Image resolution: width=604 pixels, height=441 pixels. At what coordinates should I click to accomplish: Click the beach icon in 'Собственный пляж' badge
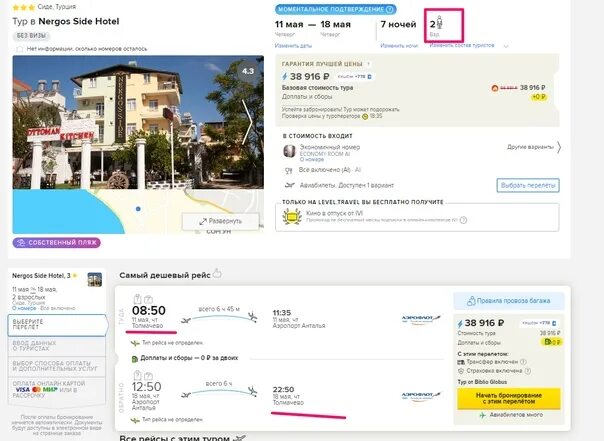[x=21, y=243]
